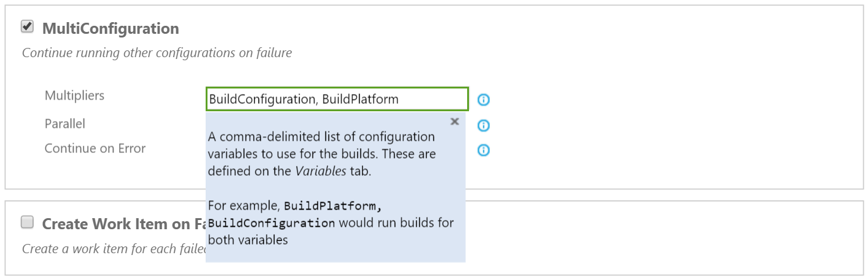Uncheck the MultiConfiguration checkbox
Viewport: 868px width, 279px height.
[27, 26]
